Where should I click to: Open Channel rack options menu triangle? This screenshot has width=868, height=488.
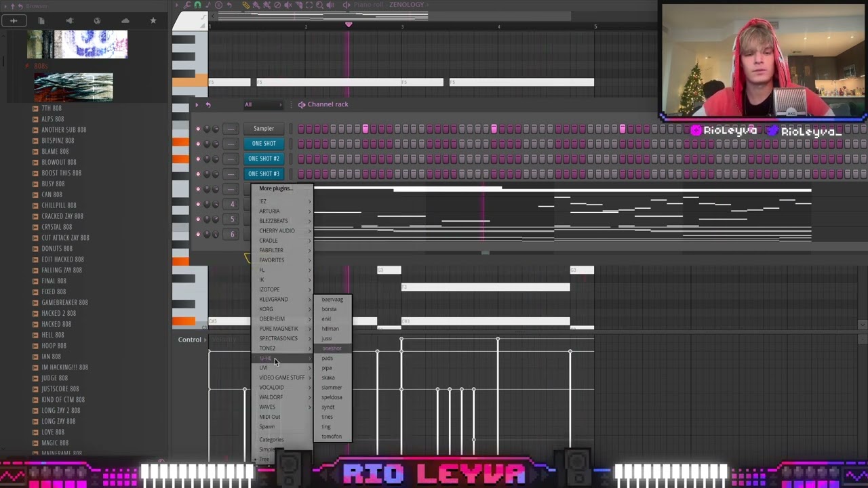click(197, 104)
